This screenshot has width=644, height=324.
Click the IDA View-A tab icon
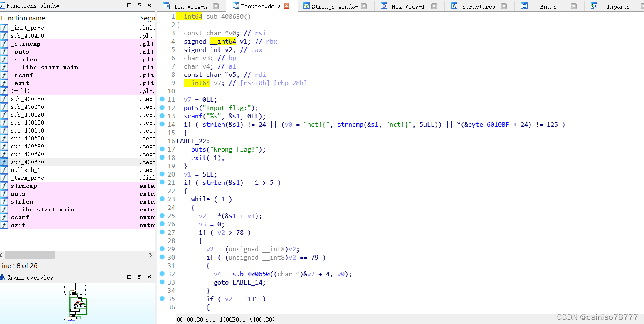166,6
